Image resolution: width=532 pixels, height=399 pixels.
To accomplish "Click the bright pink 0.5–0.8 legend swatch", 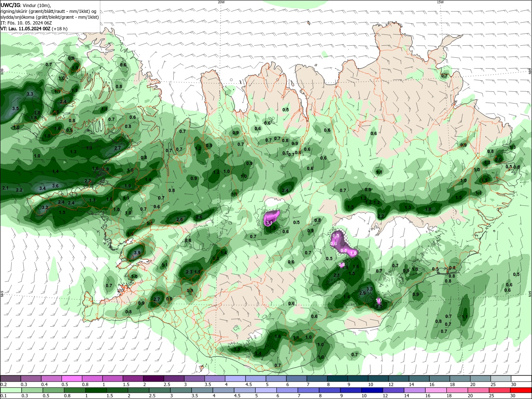I will pos(71,379).
